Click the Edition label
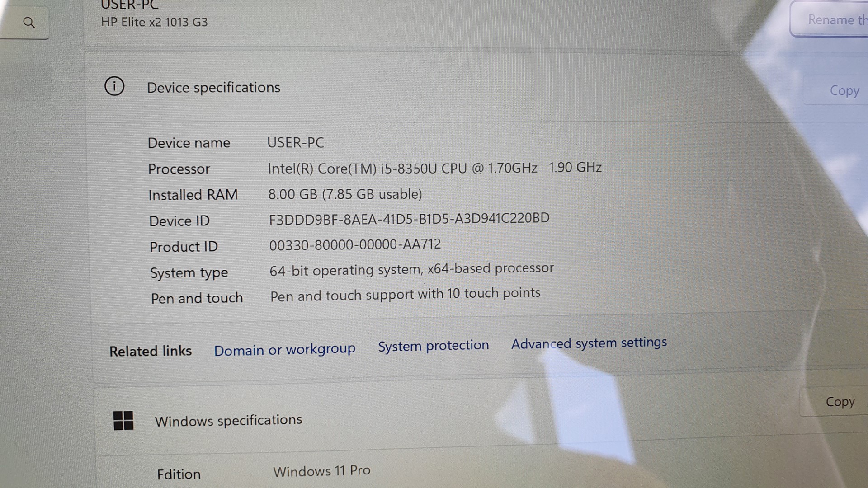 tap(179, 474)
